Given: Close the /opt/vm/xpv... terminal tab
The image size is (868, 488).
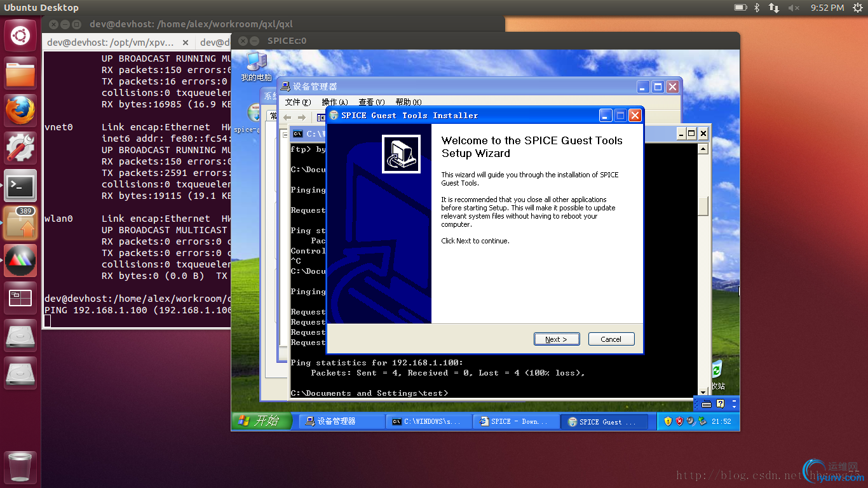Looking at the screenshot, I should click(x=186, y=43).
